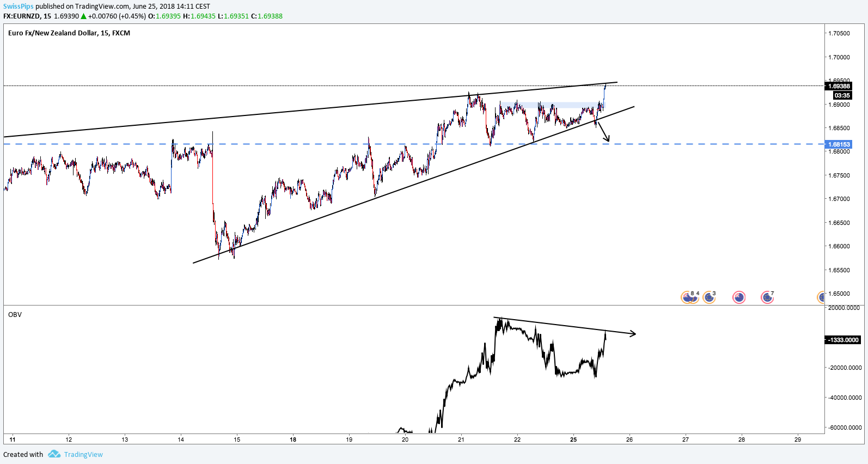Click date label 18 on time axis

[293, 439]
